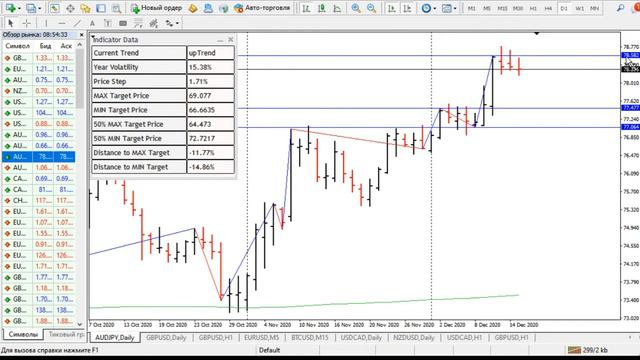The width and height of the screenshot is (640, 360).
Task: Switch to bar chart mode
Action: point(306,8)
